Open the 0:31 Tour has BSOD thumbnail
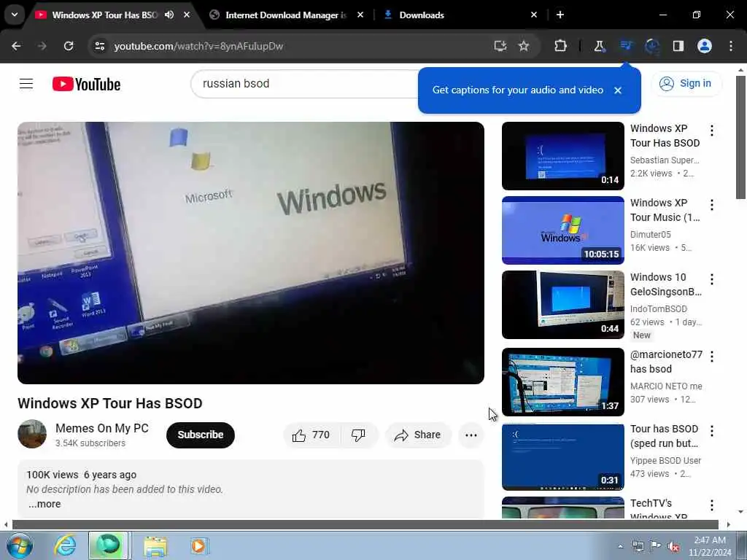The height and width of the screenshot is (560, 747). pyautogui.click(x=562, y=456)
